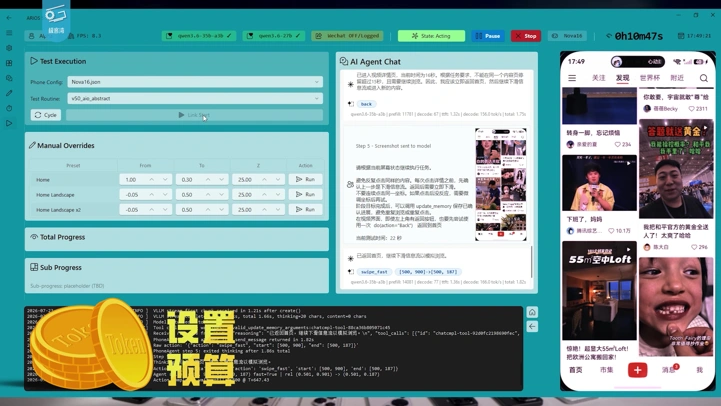Viewport: 721px width, 406px height.
Task: Go back with the top-left arrow
Action: 9,18
